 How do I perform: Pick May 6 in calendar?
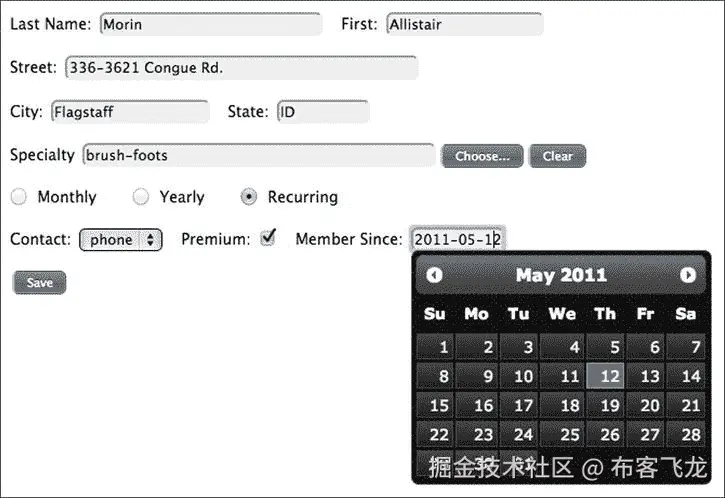(x=645, y=347)
